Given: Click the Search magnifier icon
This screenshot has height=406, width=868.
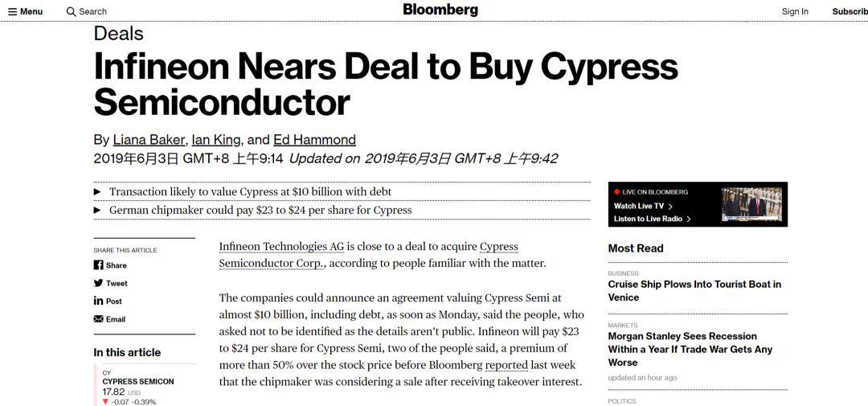Looking at the screenshot, I should coord(71,11).
